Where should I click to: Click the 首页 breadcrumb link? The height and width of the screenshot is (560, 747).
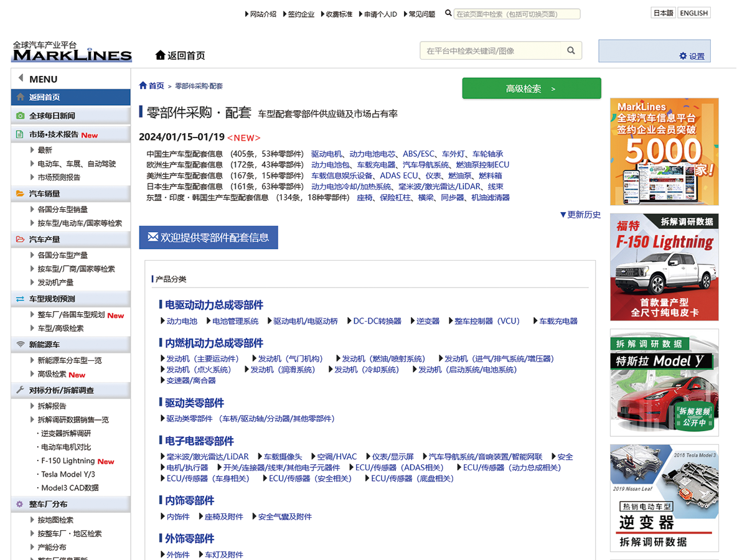[156, 85]
